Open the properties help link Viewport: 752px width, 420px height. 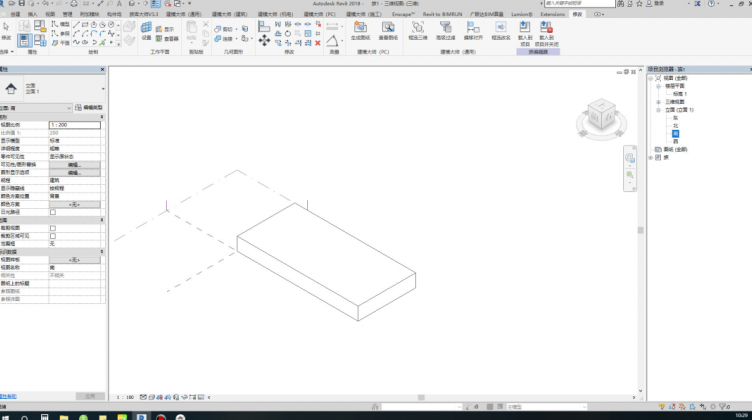click(x=8, y=396)
